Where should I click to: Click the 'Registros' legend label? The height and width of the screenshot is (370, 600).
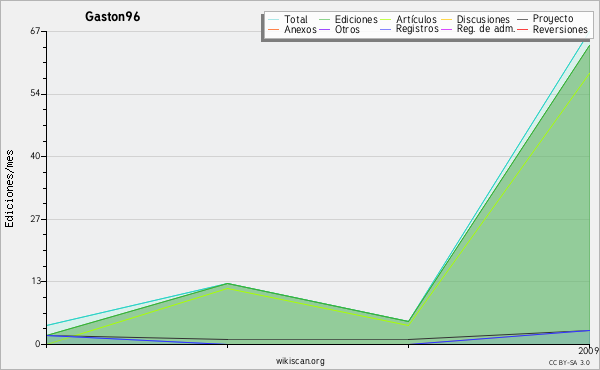417,29
